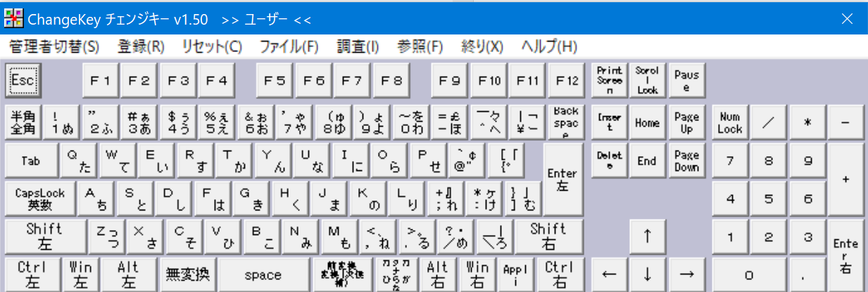Click the numpad decimal point key
The width and height of the screenshot is (868, 292).
point(807,275)
